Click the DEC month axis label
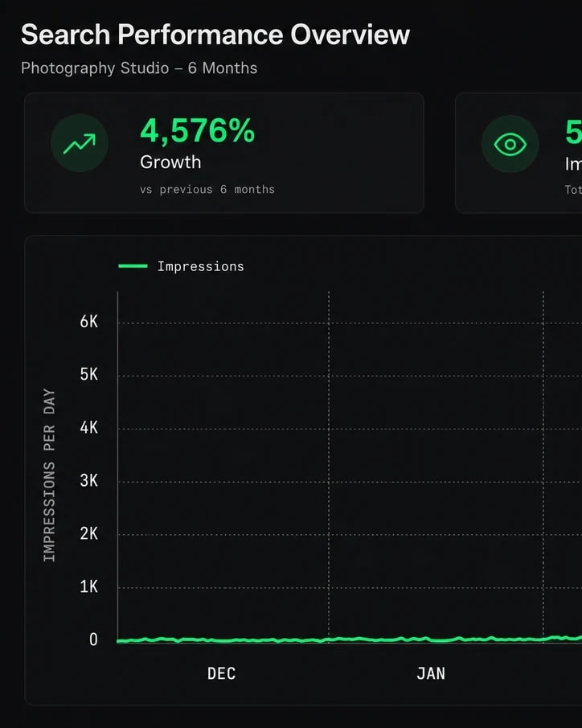582x728 pixels. point(221,673)
